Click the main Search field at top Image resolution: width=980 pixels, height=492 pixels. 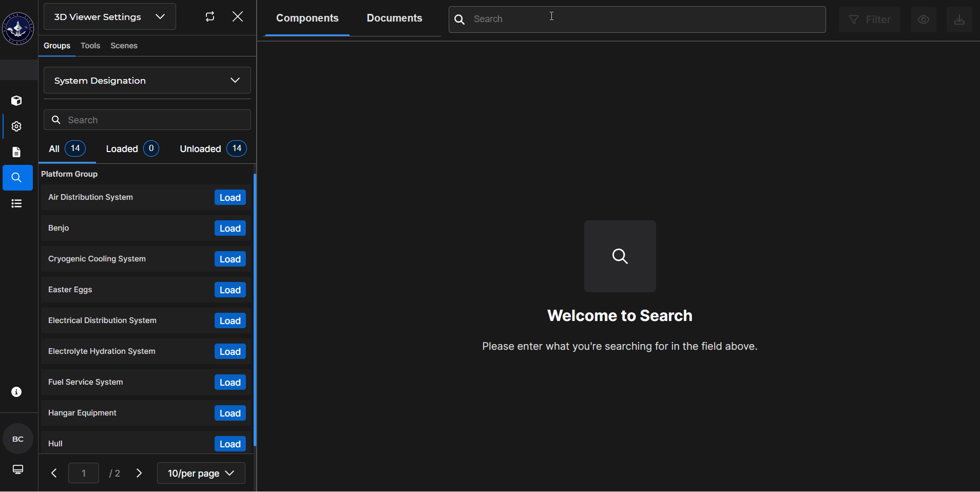637,20
